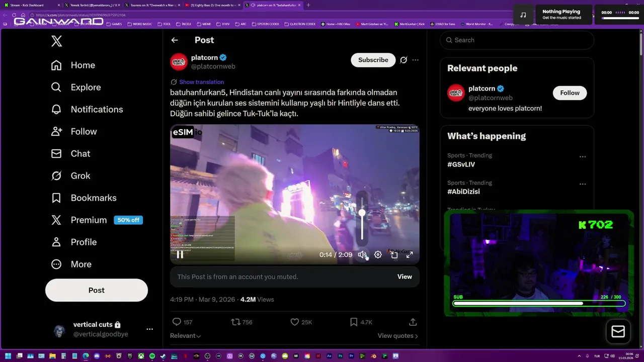Pause the video
Screen dimensions: 644x362
click(180, 254)
